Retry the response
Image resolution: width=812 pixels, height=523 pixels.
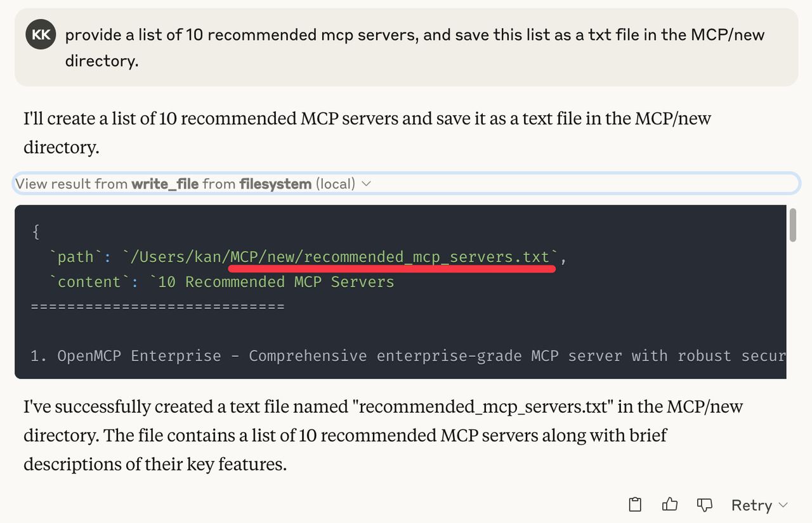(752, 505)
